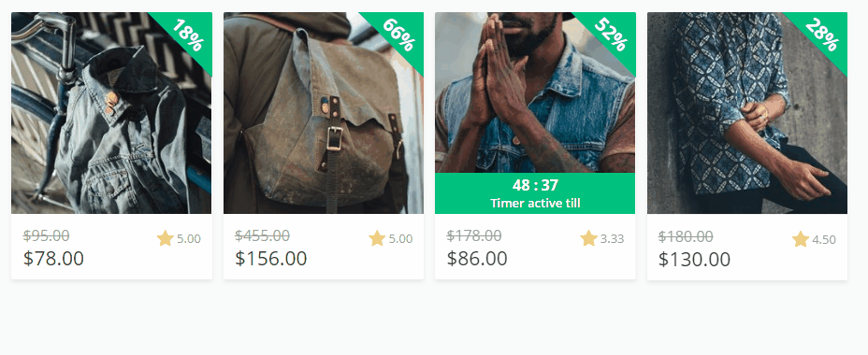Click the 48 : 37 countdown timer

pos(535,185)
